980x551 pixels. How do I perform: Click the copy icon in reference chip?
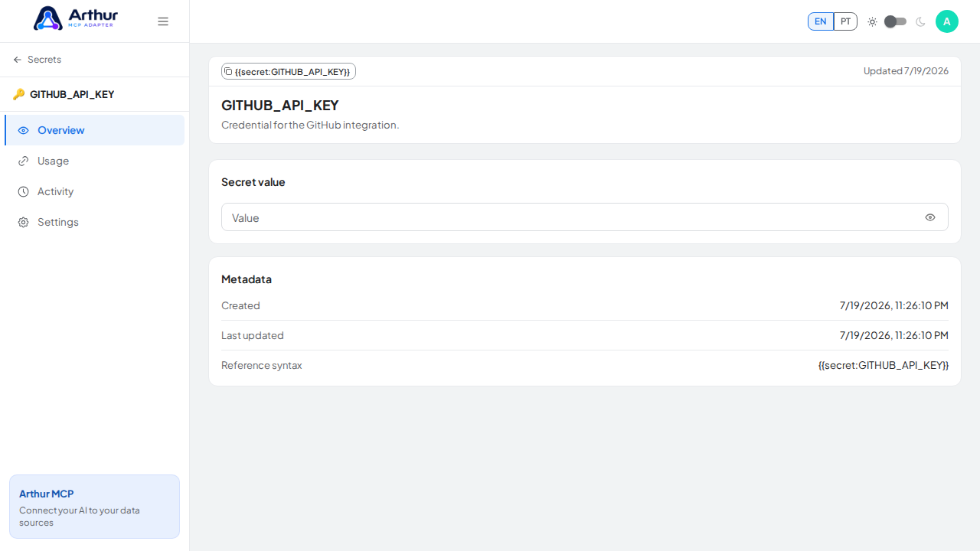[228, 71]
